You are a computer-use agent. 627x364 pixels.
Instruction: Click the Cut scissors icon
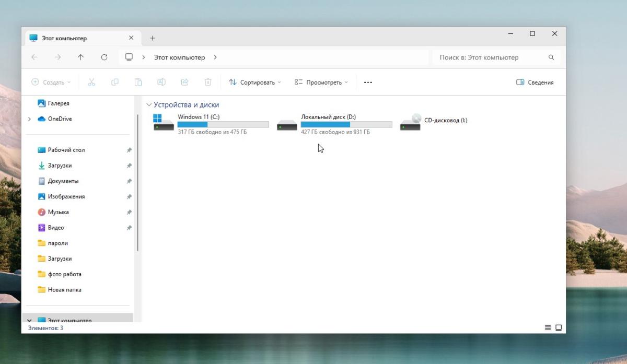(91, 82)
